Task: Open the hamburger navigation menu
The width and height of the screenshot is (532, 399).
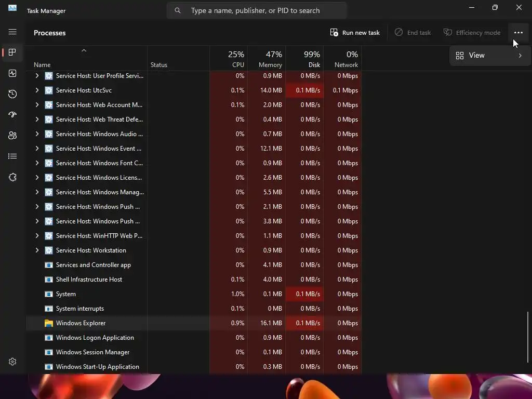Action: tap(12, 32)
